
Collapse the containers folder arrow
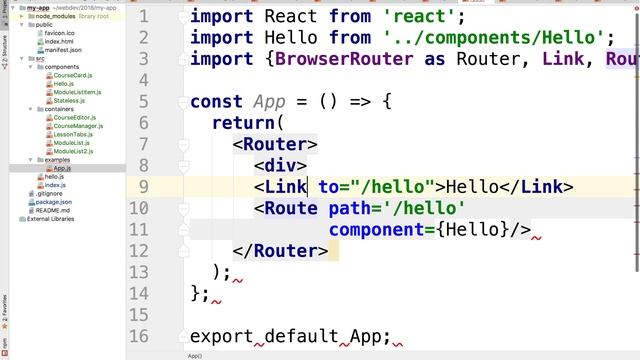31,109
